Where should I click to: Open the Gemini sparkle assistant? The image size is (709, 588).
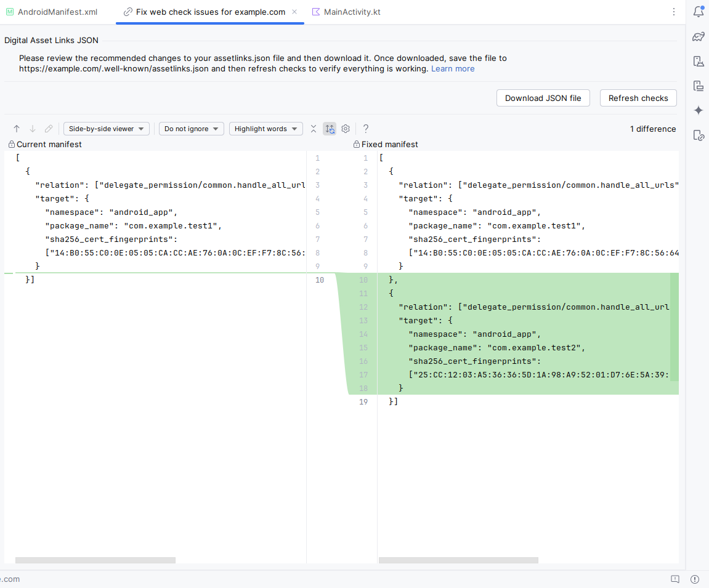[x=699, y=110]
